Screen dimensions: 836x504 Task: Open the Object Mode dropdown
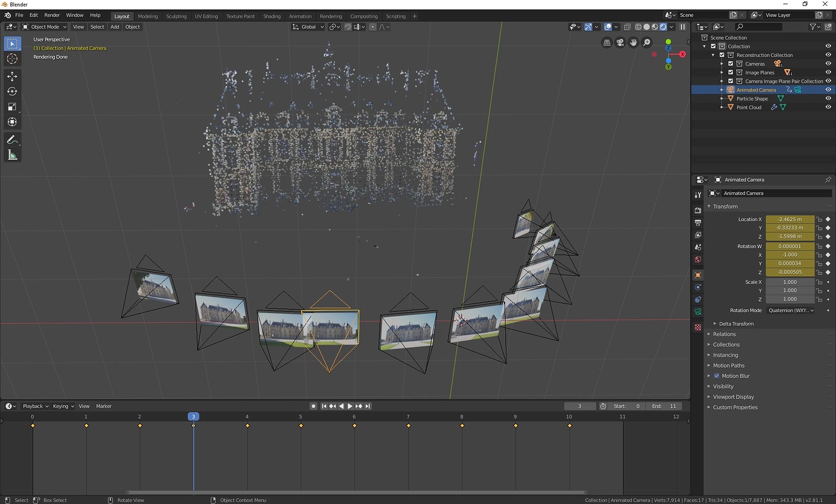(44, 27)
